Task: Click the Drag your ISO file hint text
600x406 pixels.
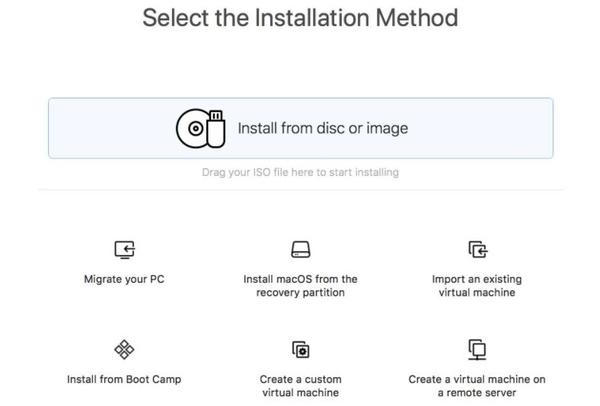Action: click(x=300, y=173)
